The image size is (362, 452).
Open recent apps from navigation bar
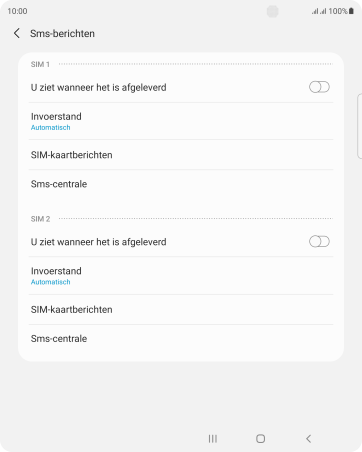(213, 439)
